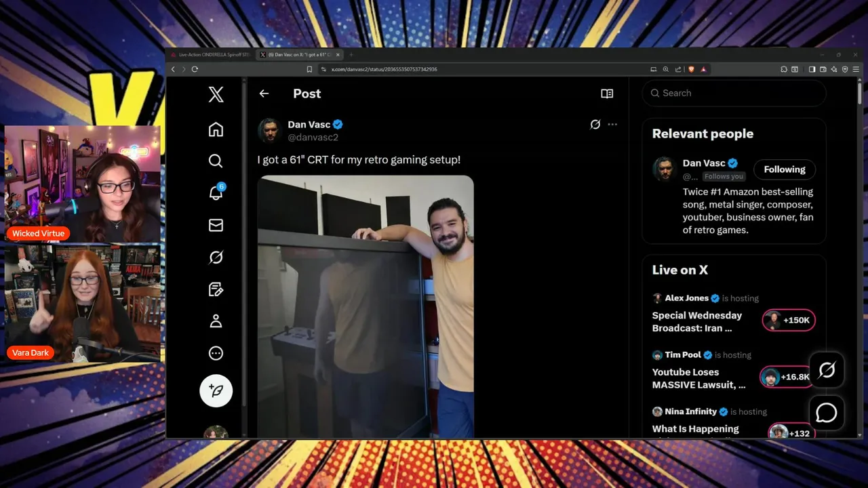The image size is (868, 488).
Task: Enlarge the CRT photo in the post
Action: pos(366,306)
